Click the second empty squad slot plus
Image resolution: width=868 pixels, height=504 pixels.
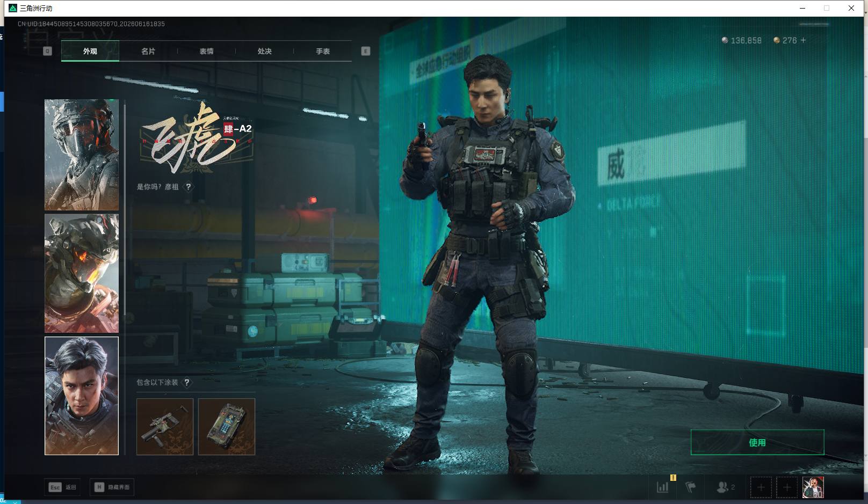click(787, 487)
